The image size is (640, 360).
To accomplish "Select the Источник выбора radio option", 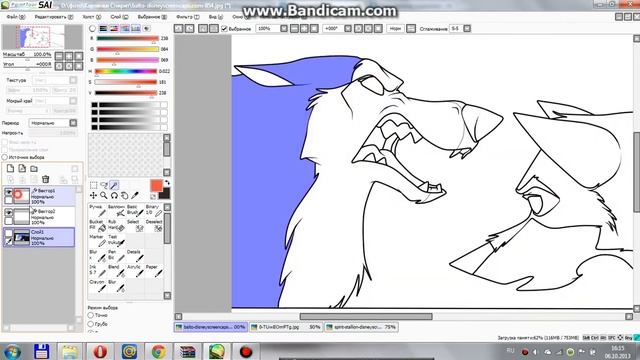I will click(x=4, y=157).
